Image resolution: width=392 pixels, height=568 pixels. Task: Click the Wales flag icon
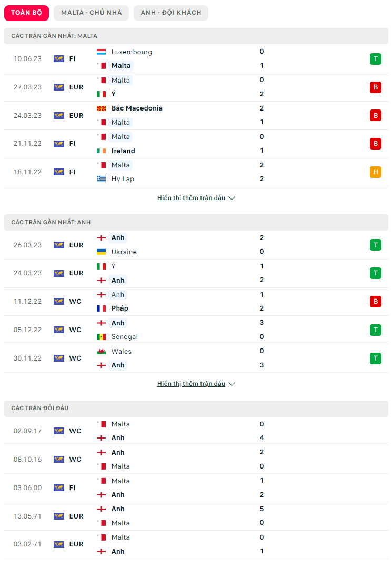[102, 351]
